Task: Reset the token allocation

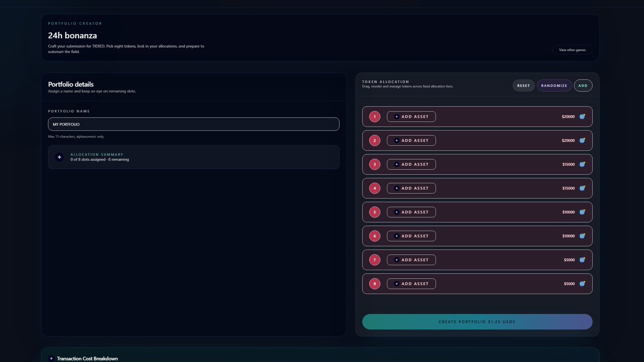Action: click(523, 85)
